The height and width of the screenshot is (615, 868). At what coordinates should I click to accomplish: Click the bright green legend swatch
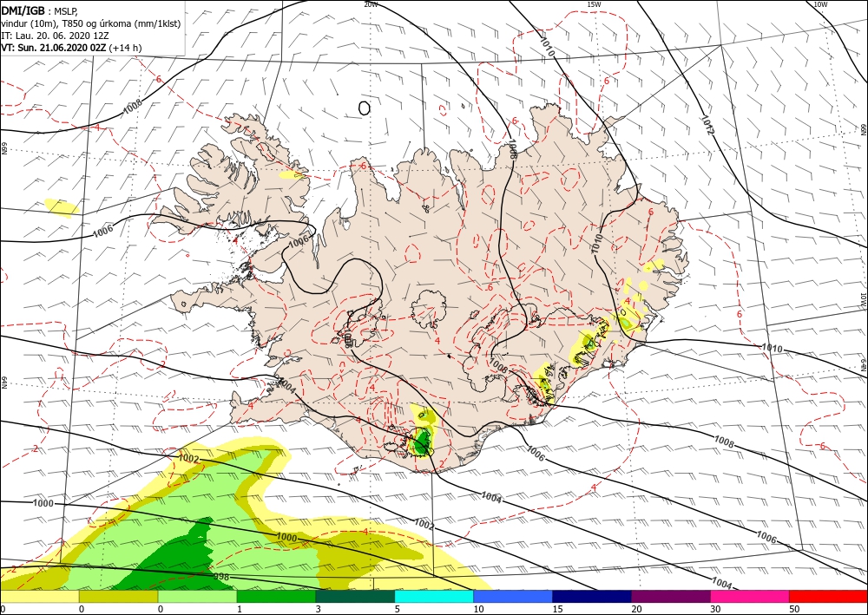(x=276, y=596)
